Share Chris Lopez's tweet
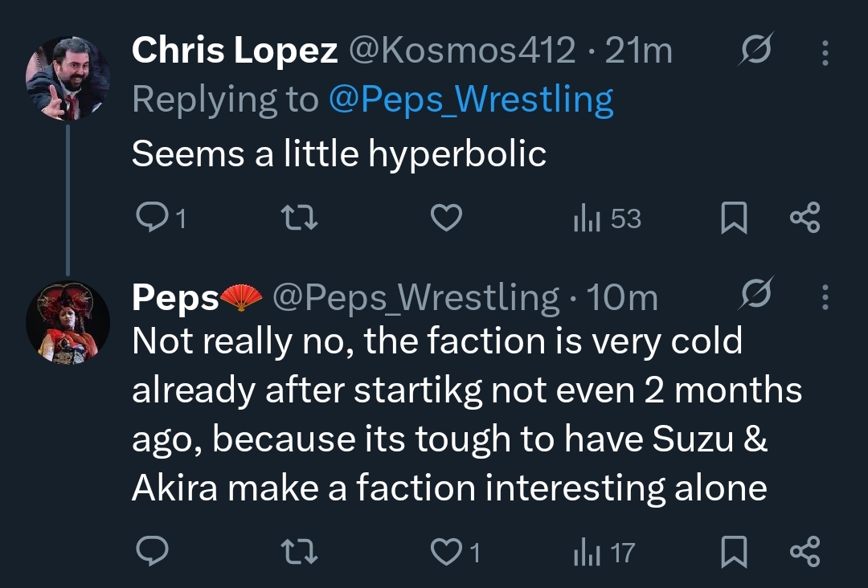The image size is (868, 588). click(805, 218)
